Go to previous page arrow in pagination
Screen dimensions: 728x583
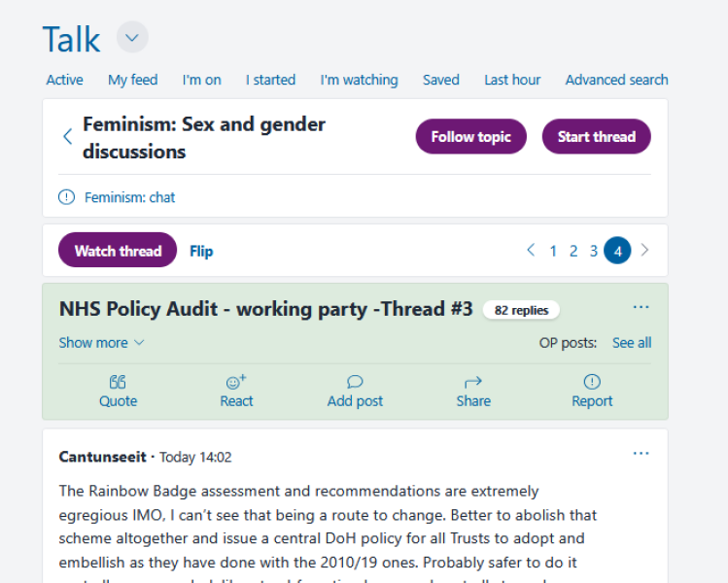point(531,251)
